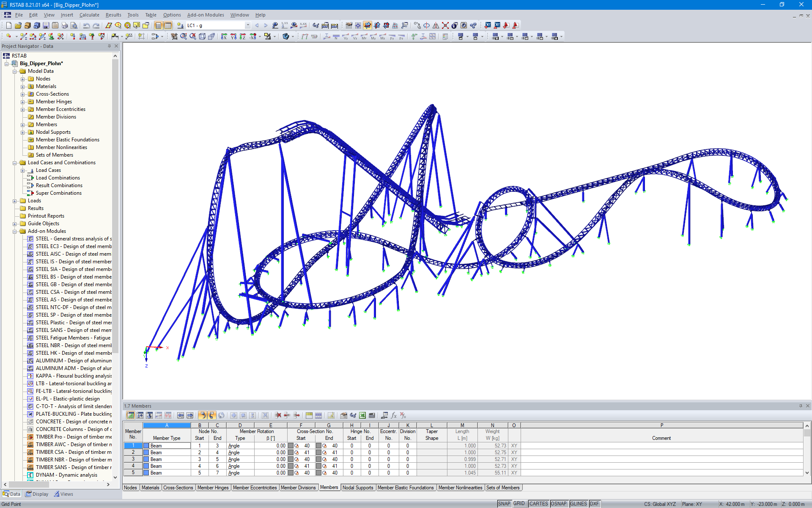This screenshot has width=812, height=508.
Task: Click the Print icon in toolbar
Action: 64,25
